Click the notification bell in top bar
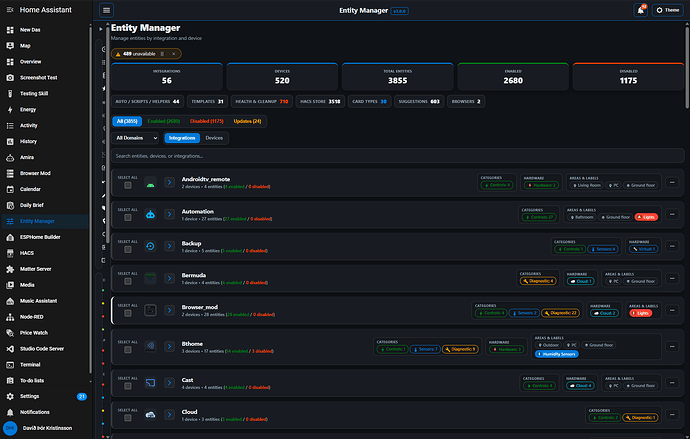Viewport: 690px width, 439px height. (x=641, y=10)
